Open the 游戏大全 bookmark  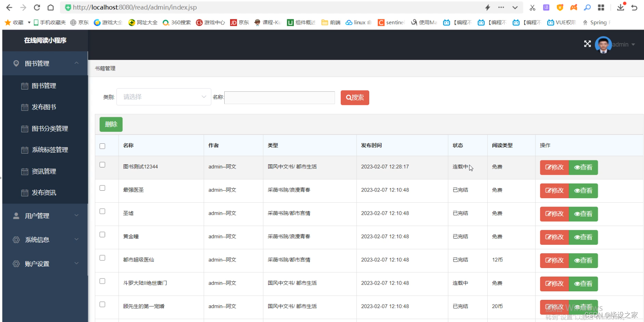(x=108, y=23)
